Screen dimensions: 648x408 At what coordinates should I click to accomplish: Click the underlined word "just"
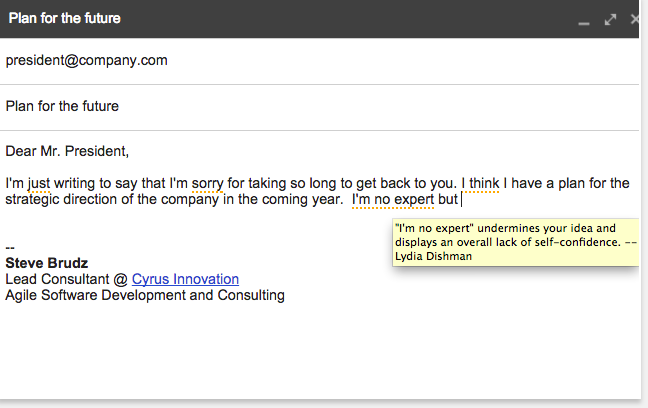coord(39,184)
